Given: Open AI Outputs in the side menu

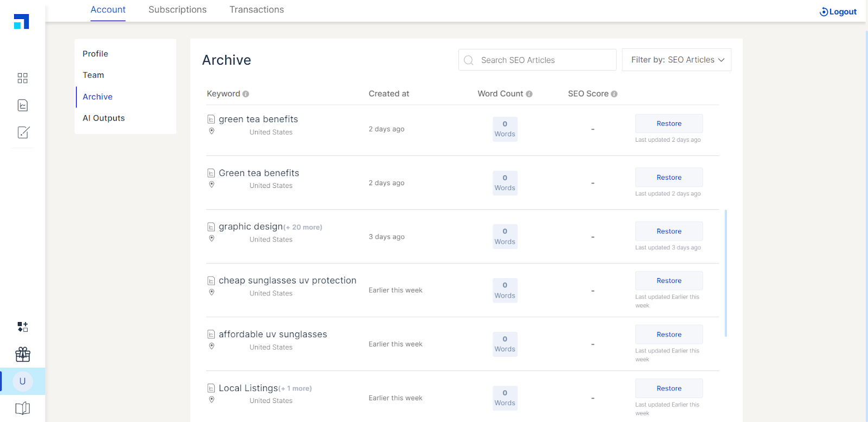Looking at the screenshot, I should tap(104, 118).
